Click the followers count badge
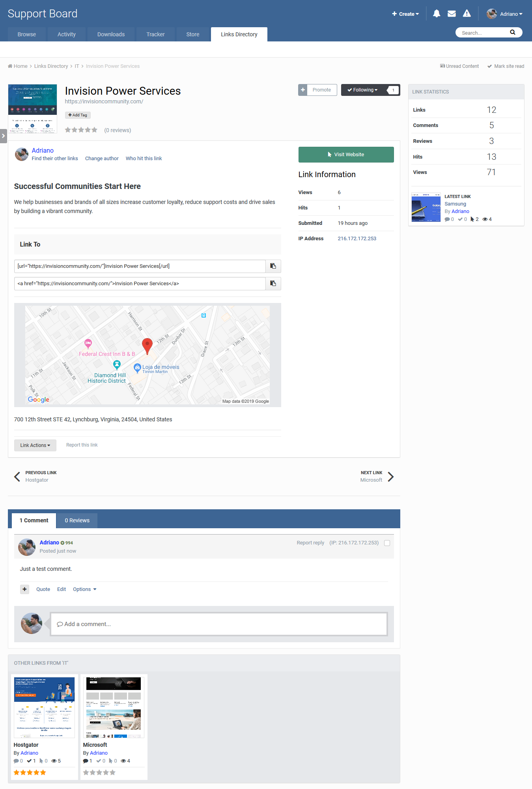This screenshot has width=532, height=789. coord(393,90)
